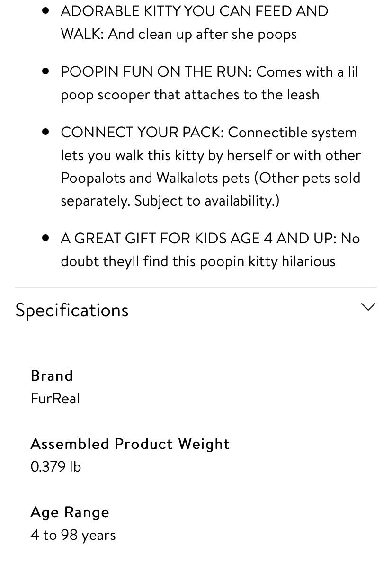Tap the 0.379 lb weight value

[x=56, y=467]
